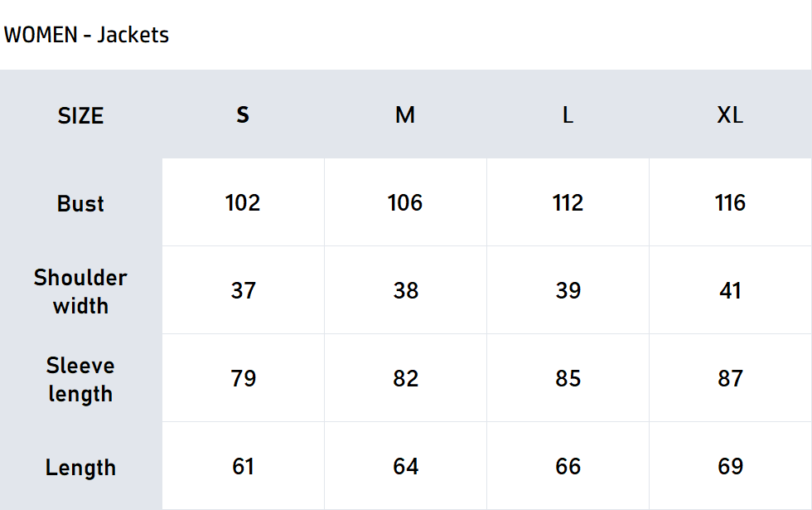Select the length value 69 for XL
This screenshot has height=510, width=812.
(730, 467)
